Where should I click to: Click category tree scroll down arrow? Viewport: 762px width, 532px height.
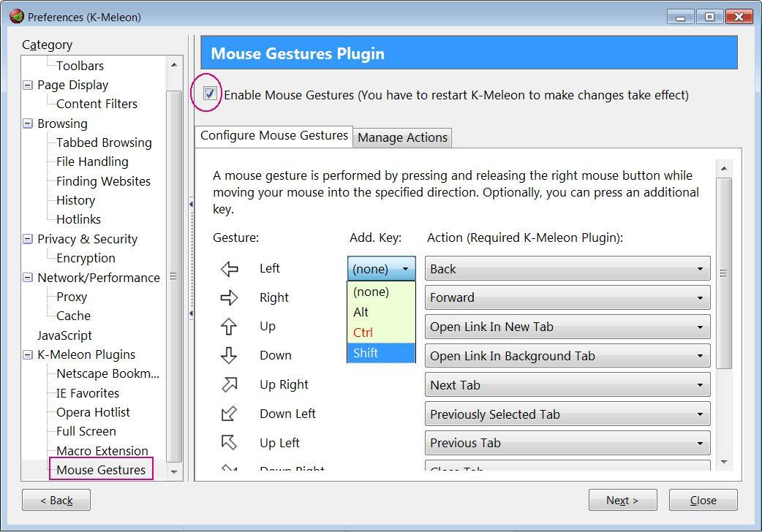174,472
